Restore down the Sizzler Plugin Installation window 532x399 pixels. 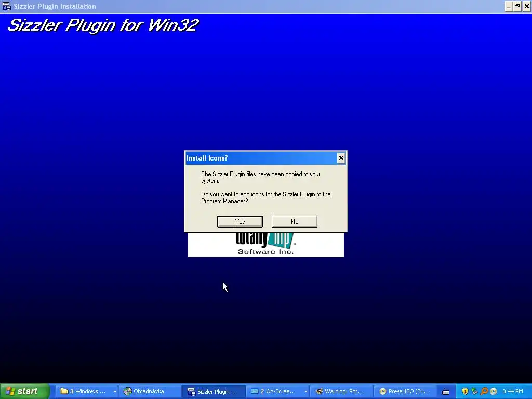517,6
